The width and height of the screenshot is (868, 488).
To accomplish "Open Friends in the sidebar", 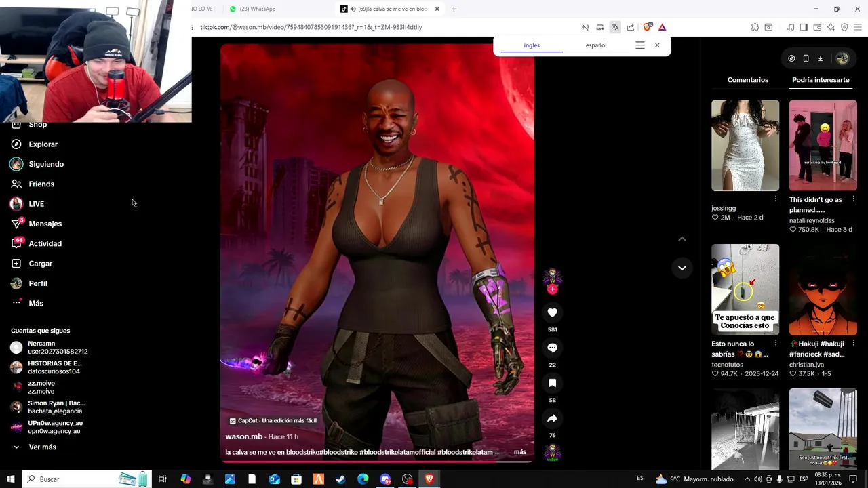I will coord(41,184).
